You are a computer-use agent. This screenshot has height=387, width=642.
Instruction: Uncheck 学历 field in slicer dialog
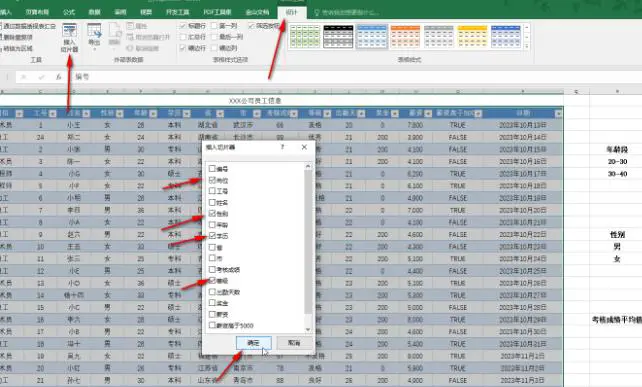pyautogui.click(x=212, y=235)
